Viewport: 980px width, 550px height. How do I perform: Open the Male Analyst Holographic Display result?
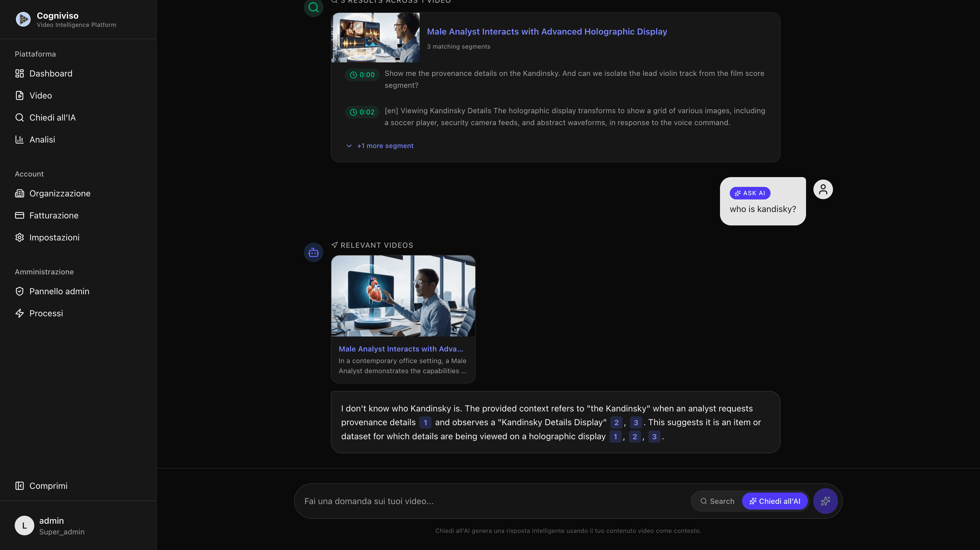tap(547, 32)
